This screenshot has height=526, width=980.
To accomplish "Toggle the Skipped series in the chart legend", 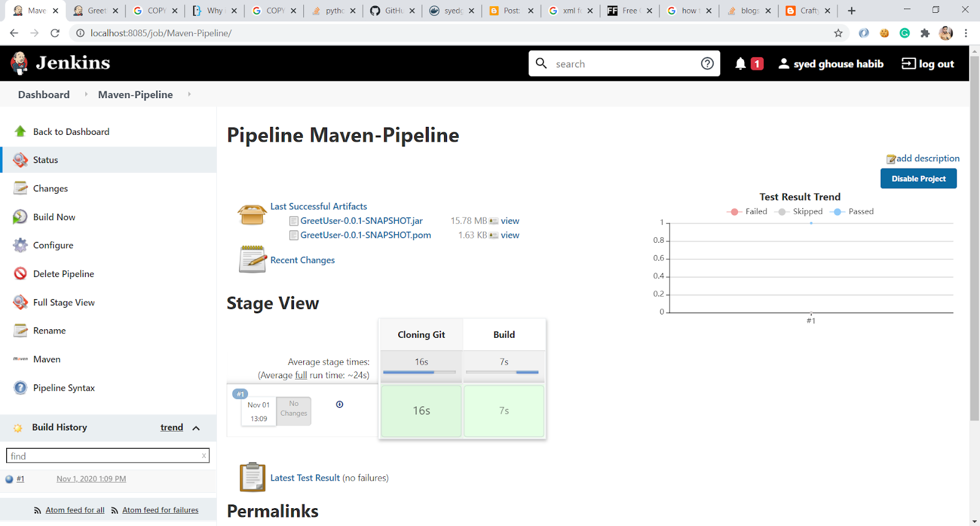I will 799,212.
